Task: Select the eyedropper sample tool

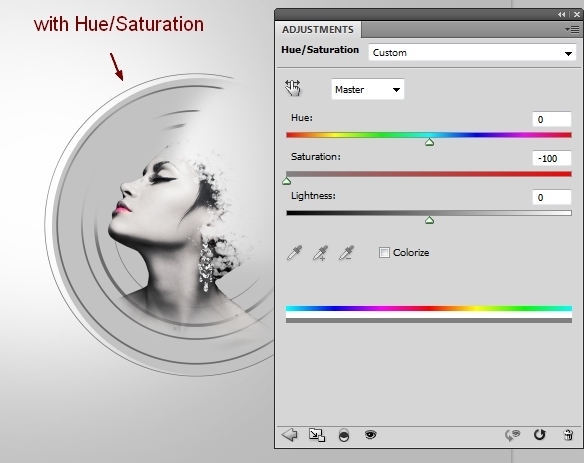Action: click(295, 253)
